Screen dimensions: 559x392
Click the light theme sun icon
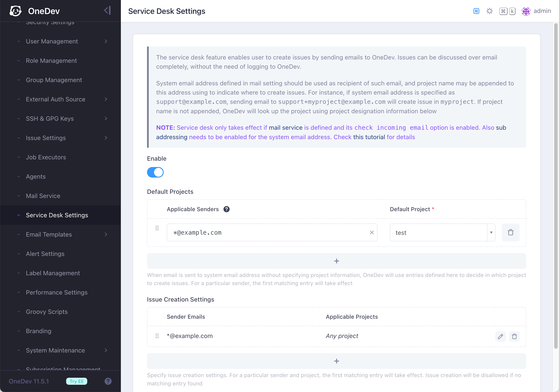pos(489,11)
